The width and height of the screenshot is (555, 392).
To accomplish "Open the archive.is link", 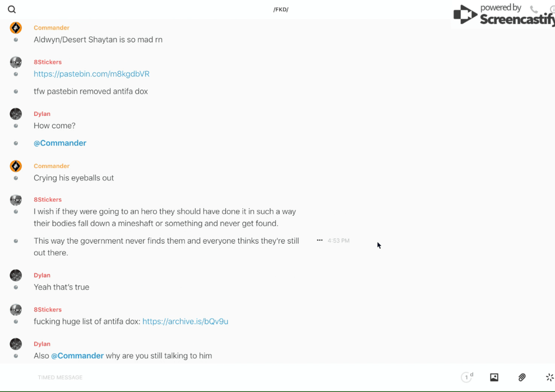I will 185,321.
